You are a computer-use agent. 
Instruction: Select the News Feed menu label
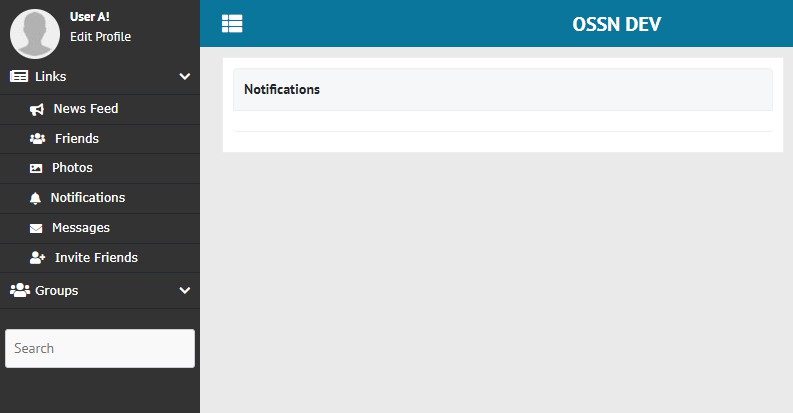point(86,109)
